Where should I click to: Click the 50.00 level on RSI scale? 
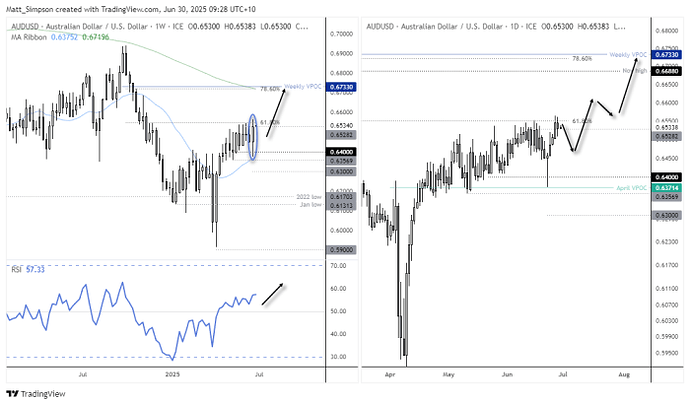click(338, 311)
